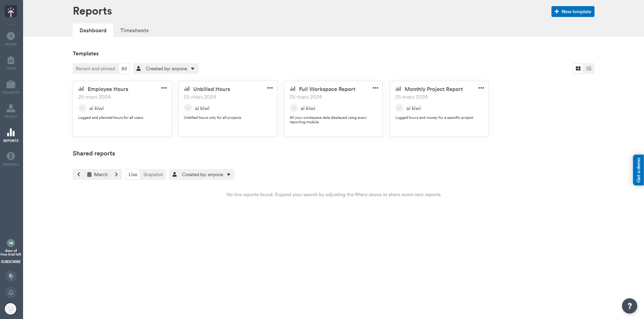Open Employee Hours template options menu

click(x=164, y=88)
